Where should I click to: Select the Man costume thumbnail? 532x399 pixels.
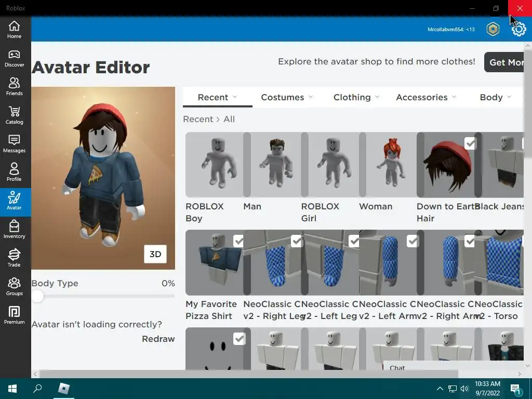272,165
